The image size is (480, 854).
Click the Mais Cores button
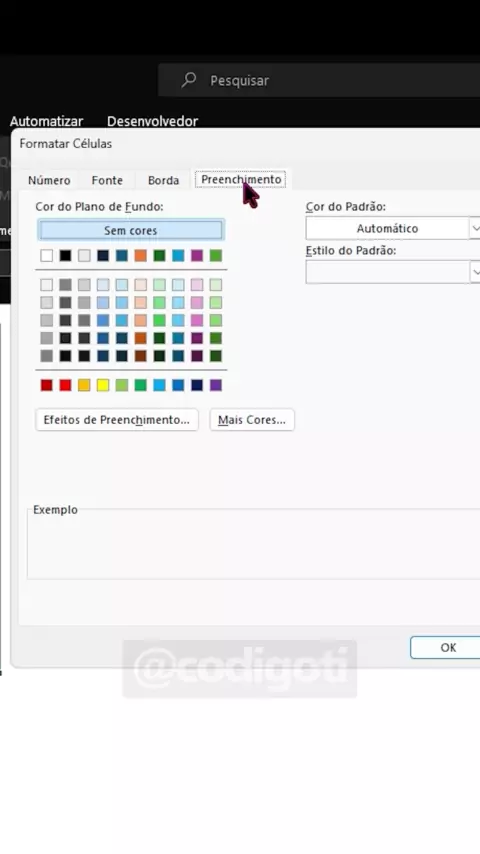pyautogui.click(x=252, y=420)
